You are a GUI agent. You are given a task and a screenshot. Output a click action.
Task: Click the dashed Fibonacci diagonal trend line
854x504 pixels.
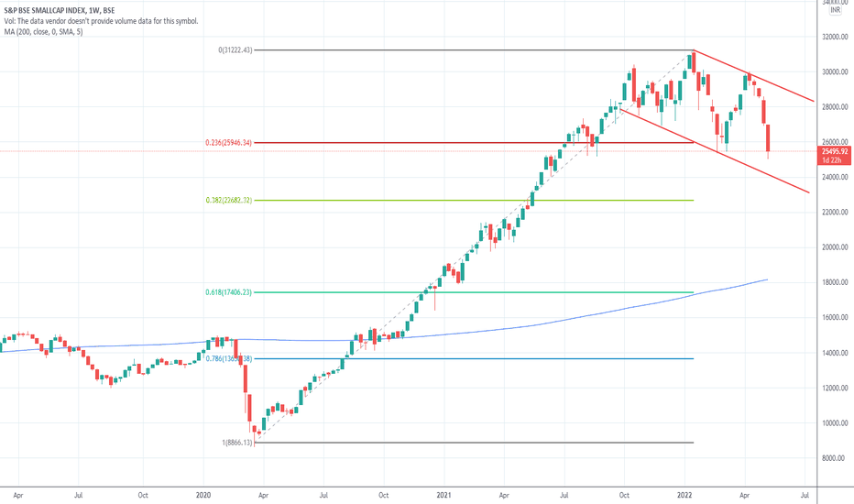pyautogui.click(x=474, y=247)
